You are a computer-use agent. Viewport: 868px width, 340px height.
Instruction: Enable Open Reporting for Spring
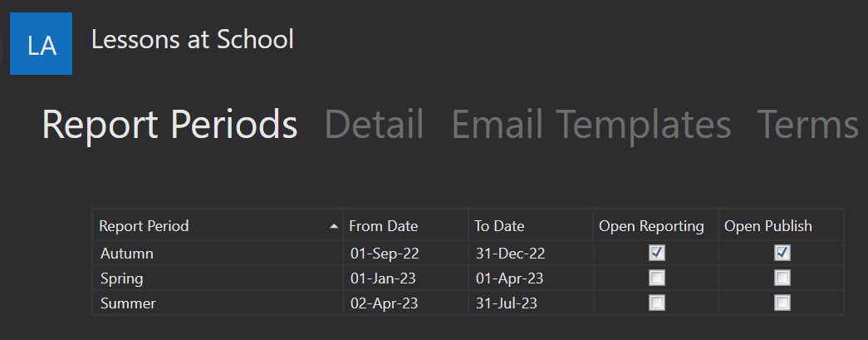(x=656, y=278)
